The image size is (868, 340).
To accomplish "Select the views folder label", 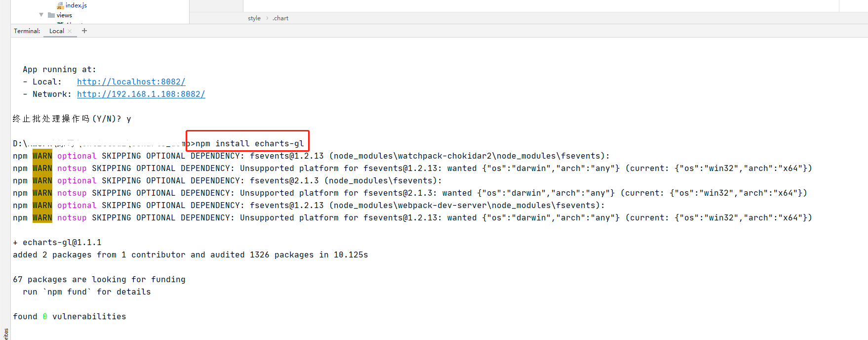I will [x=64, y=15].
